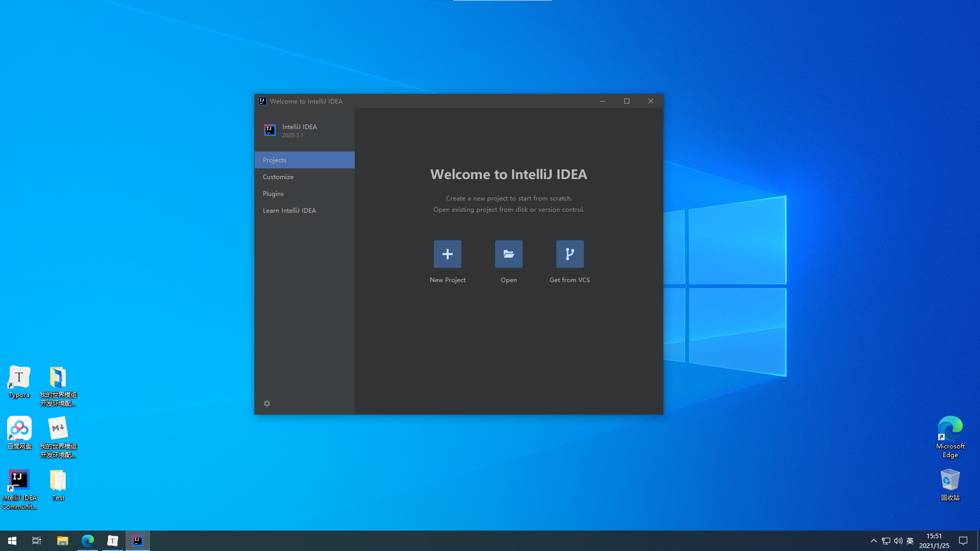The height and width of the screenshot is (551, 980).
Task: Click the volume speaker tray icon
Action: pos(898,541)
